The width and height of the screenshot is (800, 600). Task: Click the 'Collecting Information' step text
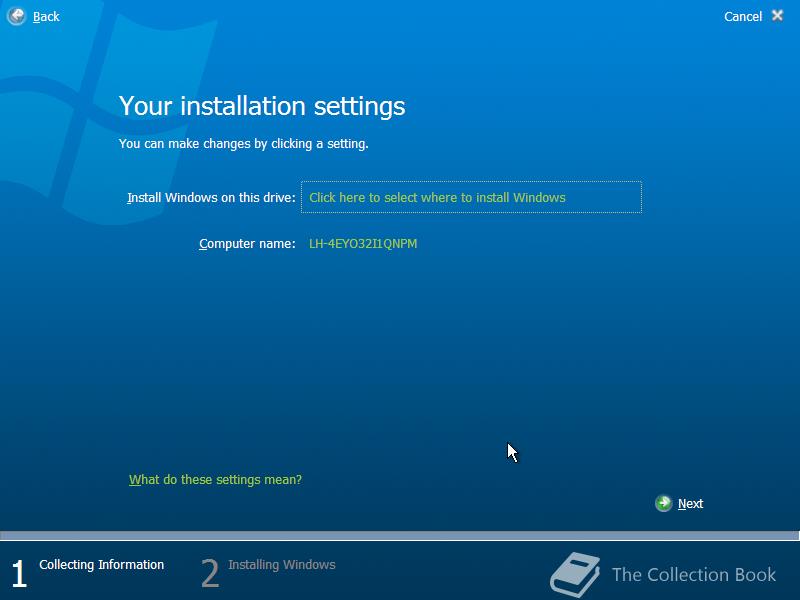[x=102, y=565]
